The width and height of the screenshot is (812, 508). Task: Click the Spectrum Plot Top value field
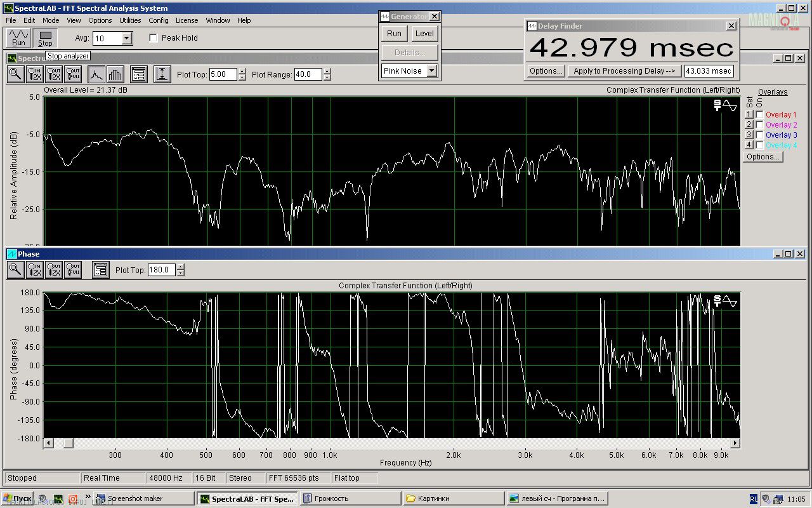223,74
